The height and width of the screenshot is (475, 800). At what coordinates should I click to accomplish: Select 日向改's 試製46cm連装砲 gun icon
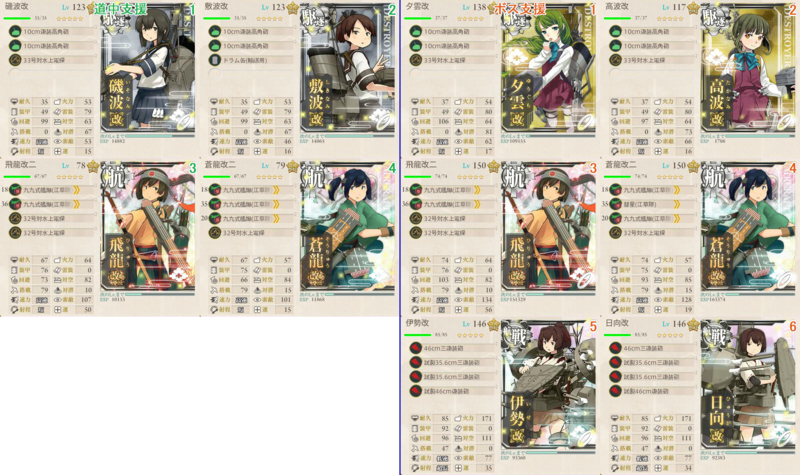point(616,391)
